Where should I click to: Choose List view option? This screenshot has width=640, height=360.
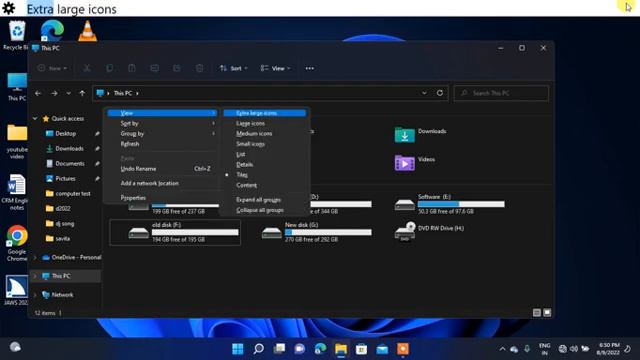click(240, 154)
